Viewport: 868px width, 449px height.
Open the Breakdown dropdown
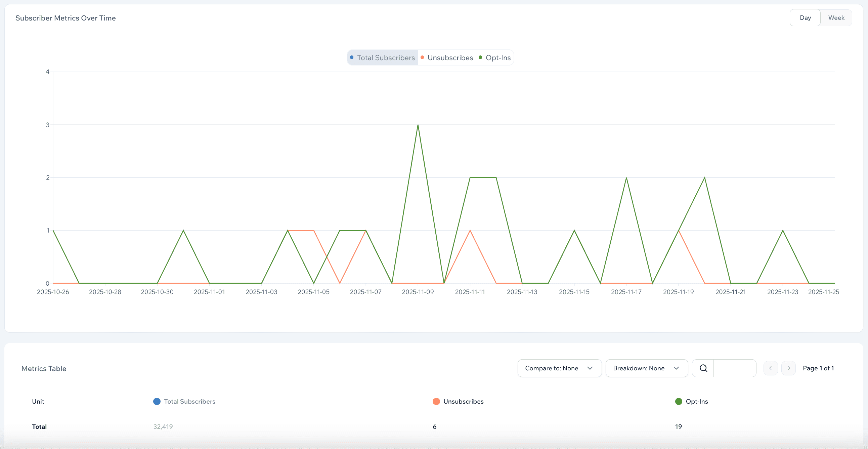pyautogui.click(x=646, y=368)
